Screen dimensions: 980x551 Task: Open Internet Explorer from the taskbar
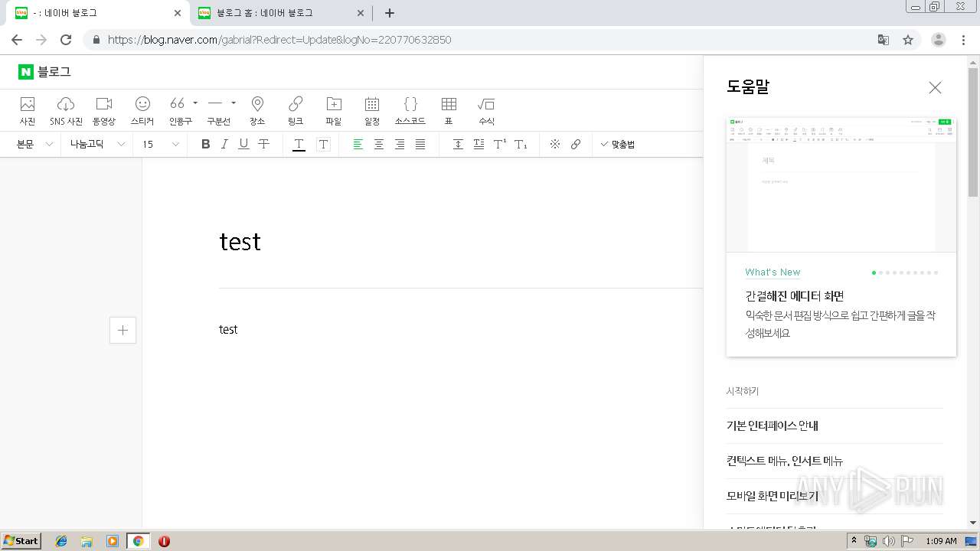61,541
